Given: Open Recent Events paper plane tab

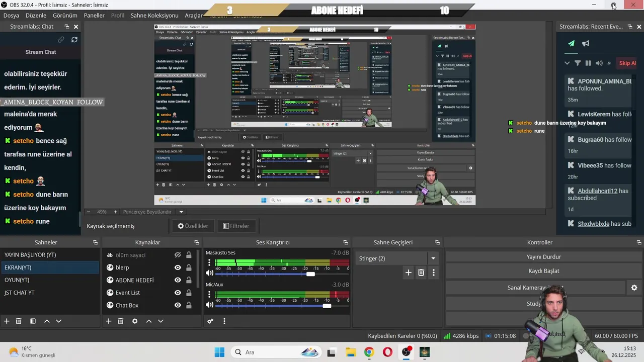Looking at the screenshot, I should click(571, 43).
